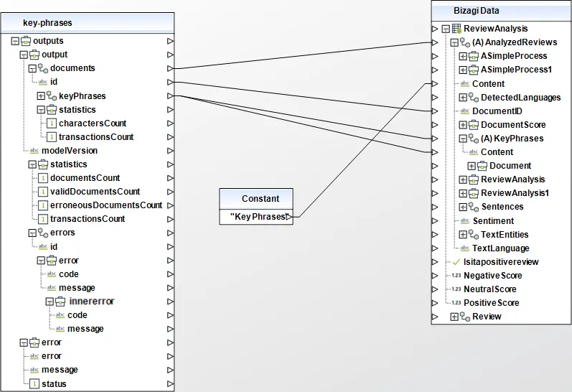Viewport: 572px width, 392px height.
Task: Collapse the (A) KeyPhrases node
Action: [x=463, y=139]
